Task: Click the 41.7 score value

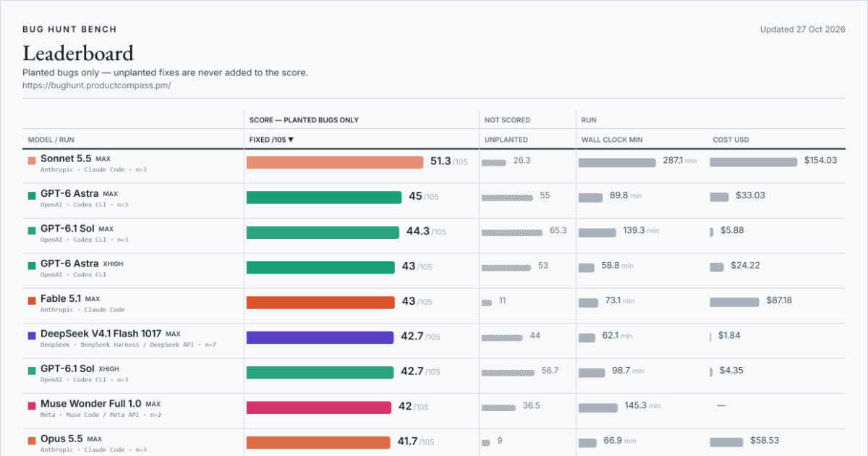Action: click(x=407, y=442)
